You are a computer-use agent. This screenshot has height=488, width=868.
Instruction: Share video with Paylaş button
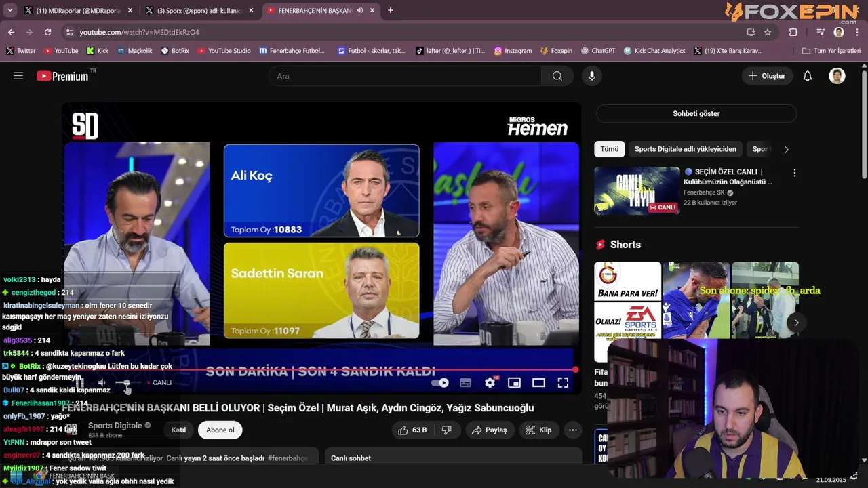pos(489,430)
